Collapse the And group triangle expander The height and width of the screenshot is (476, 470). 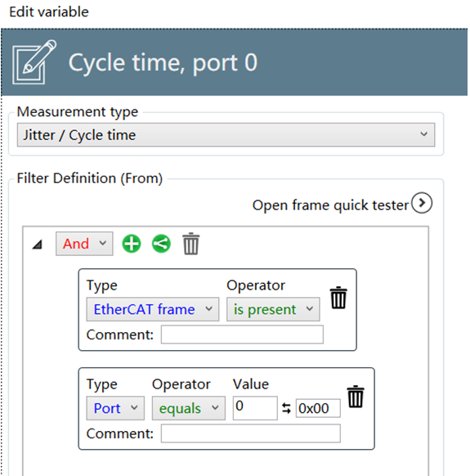point(38,245)
